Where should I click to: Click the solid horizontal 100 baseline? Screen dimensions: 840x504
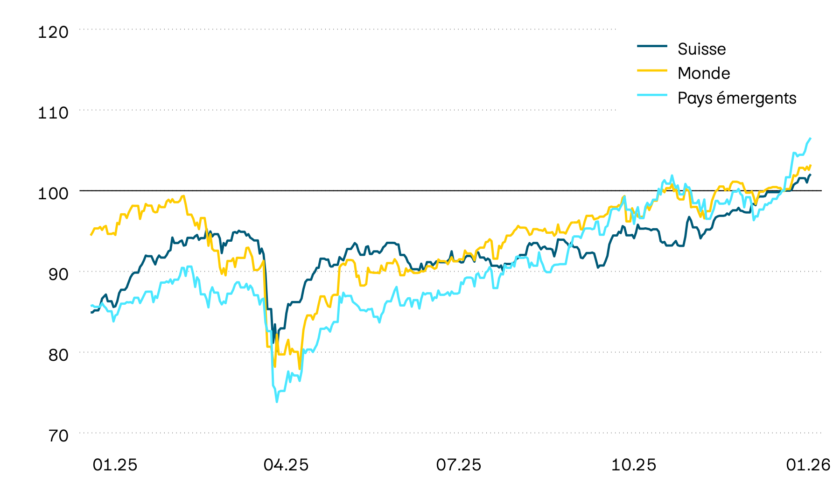point(373,190)
